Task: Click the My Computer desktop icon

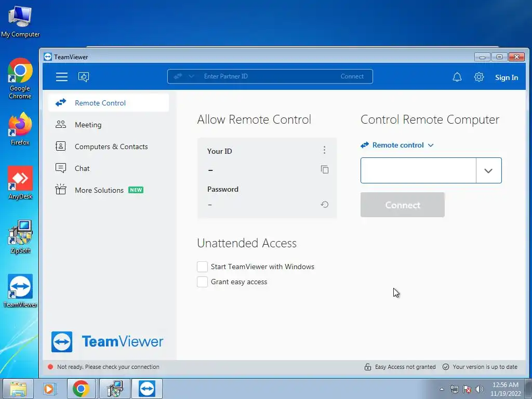Action: pos(20,21)
